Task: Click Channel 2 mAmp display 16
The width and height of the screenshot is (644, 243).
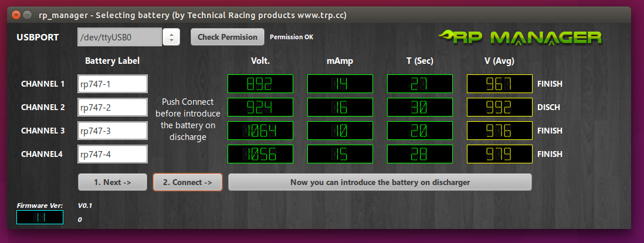Action: click(x=340, y=107)
